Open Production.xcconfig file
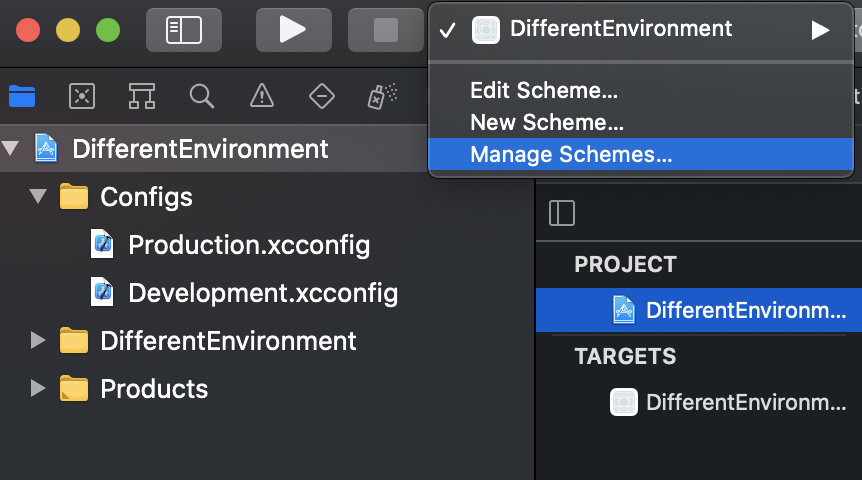The height and width of the screenshot is (480, 862). click(249, 245)
